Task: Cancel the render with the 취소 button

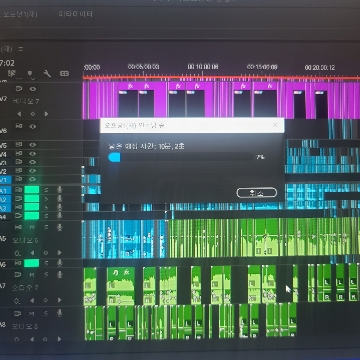Action: click(x=256, y=193)
